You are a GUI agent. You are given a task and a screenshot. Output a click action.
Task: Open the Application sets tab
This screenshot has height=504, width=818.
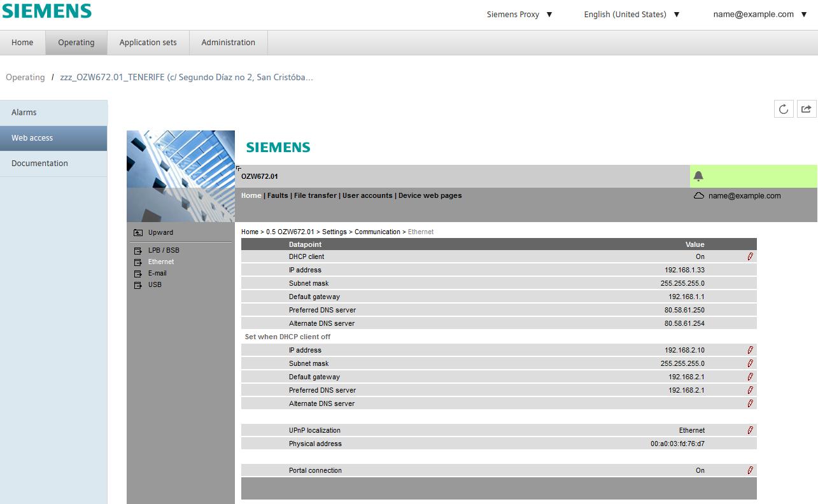[148, 42]
